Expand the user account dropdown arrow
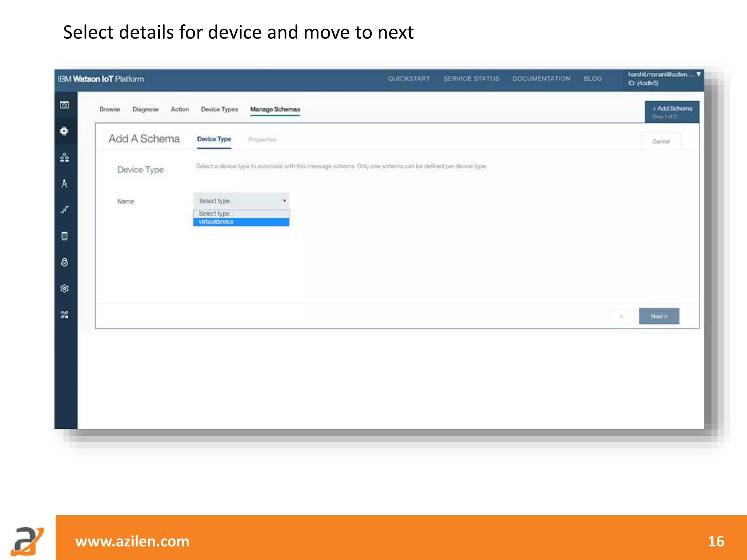This screenshot has height=560, width=747. coord(698,74)
